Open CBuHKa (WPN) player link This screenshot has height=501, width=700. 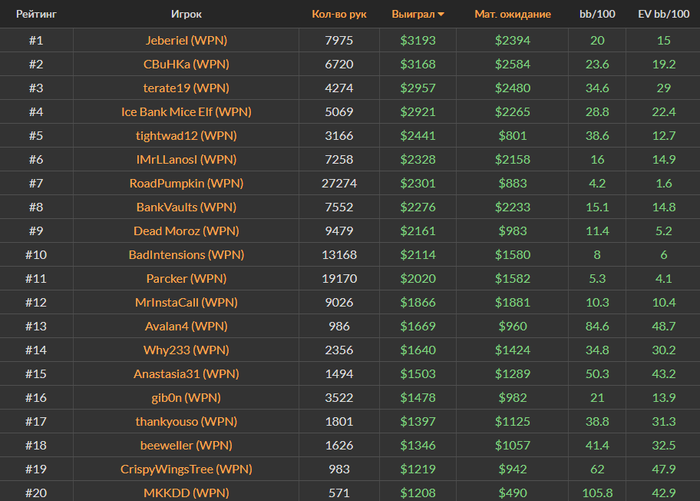(x=186, y=64)
